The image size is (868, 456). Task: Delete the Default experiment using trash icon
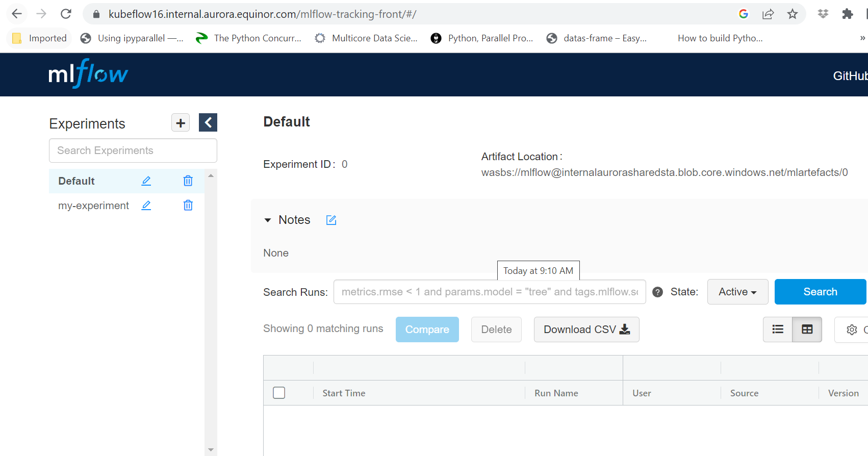pyautogui.click(x=188, y=181)
